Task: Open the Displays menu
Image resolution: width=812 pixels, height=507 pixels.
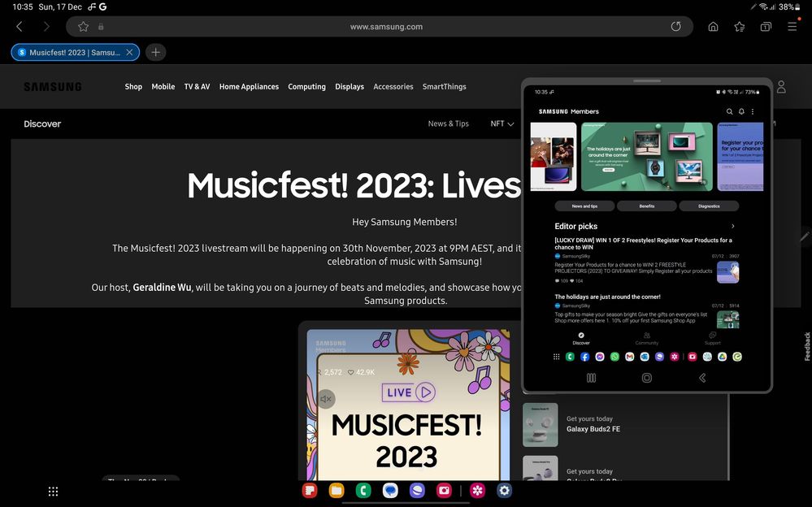Action: [x=350, y=87]
